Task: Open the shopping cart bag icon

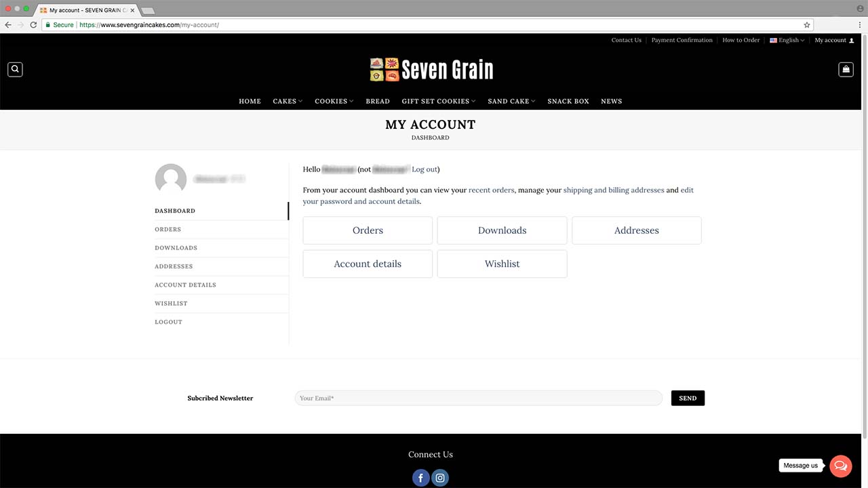Action: click(846, 69)
